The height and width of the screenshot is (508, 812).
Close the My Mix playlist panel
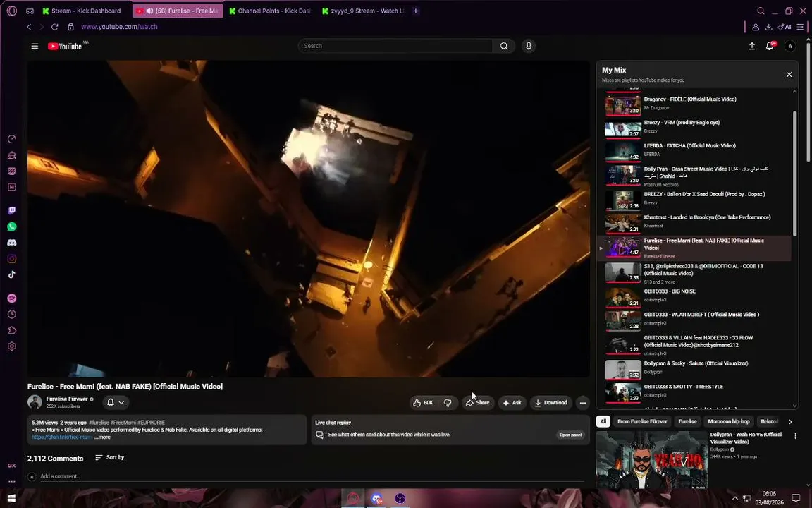[789, 75]
